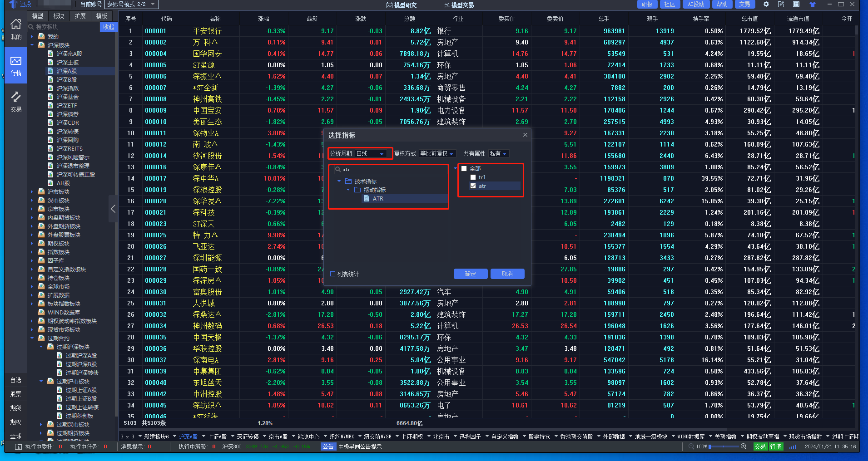The image size is (868, 461).
Task: Click the 模型研究 icon in title bar
Action: (x=389, y=5)
